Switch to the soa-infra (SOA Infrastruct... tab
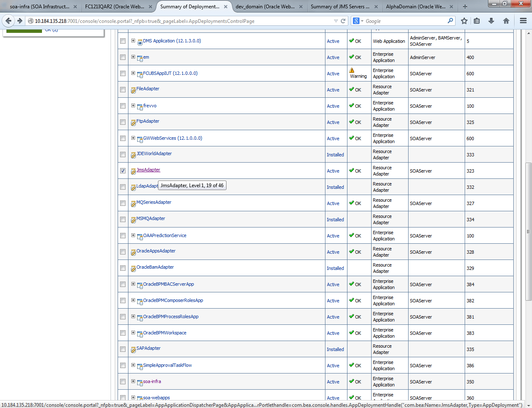This screenshot has height=408, width=532. coord(39,6)
